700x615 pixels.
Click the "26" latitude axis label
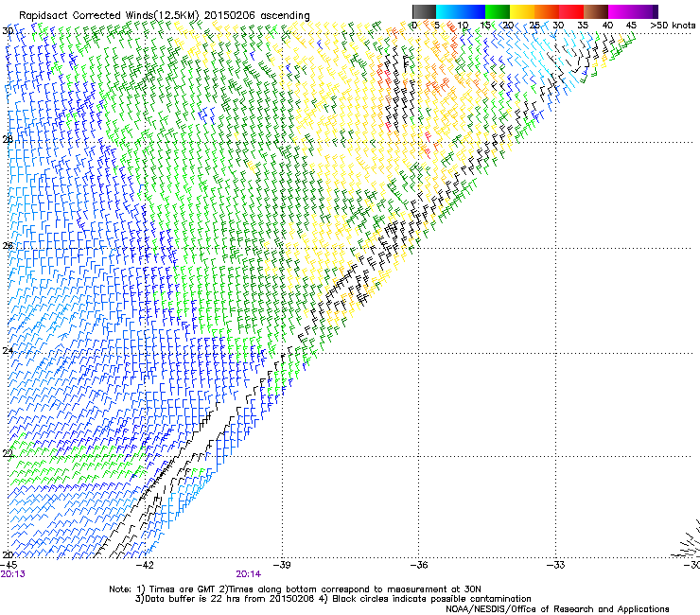click(8, 245)
